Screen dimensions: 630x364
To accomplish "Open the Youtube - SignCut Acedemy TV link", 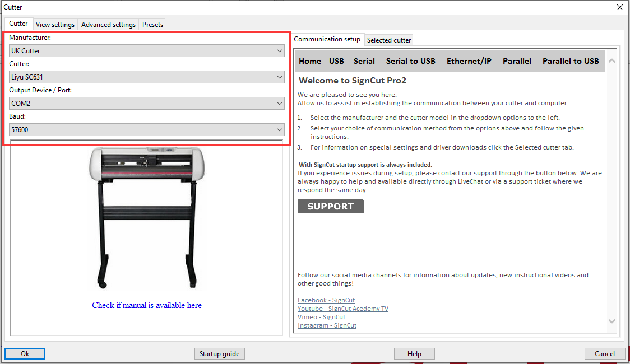I will pos(343,309).
